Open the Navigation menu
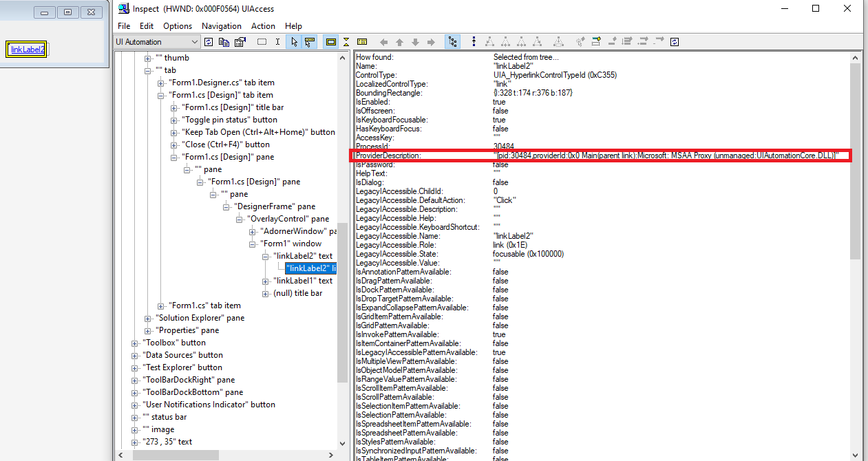Screen dimensions: 868x461 click(222, 26)
